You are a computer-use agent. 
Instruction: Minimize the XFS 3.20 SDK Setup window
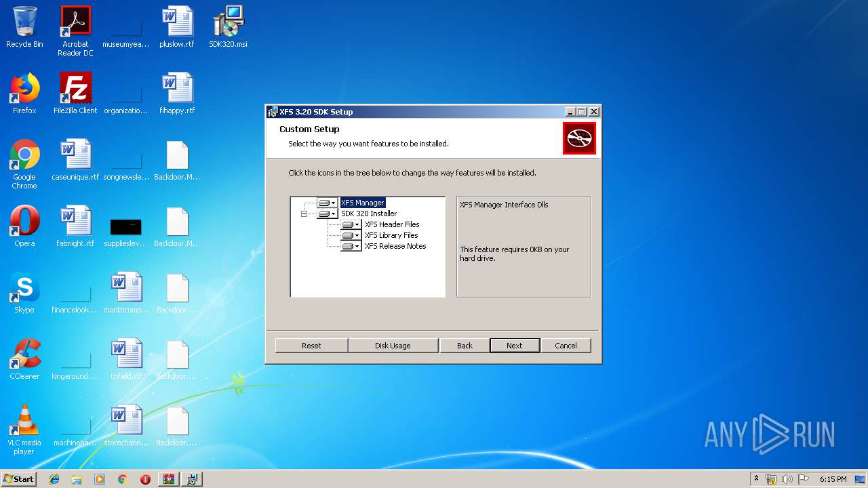click(x=570, y=112)
